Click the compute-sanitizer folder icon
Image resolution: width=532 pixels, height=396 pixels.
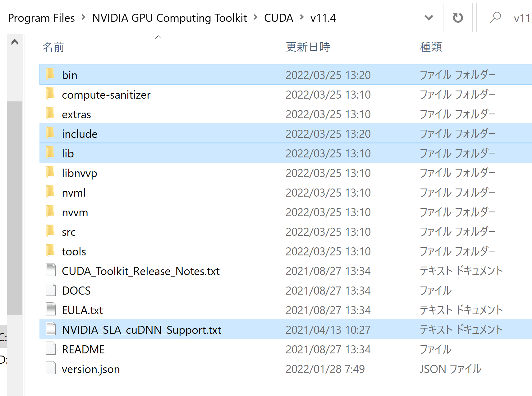[50, 94]
